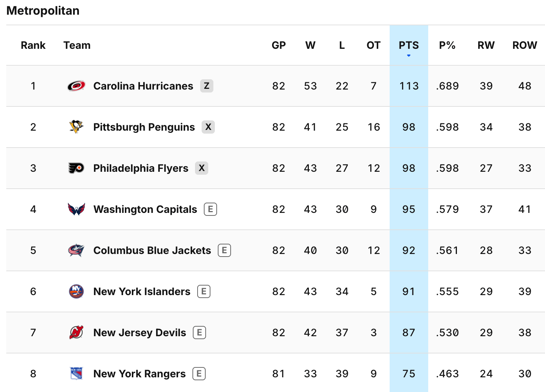Image resolution: width=545 pixels, height=392 pixels.
Task: Sort the table by OT header
Action: [373, 45]
